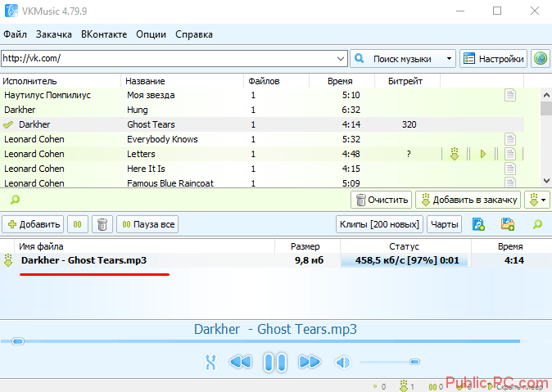Open the Чарты button

click(445, 224)
